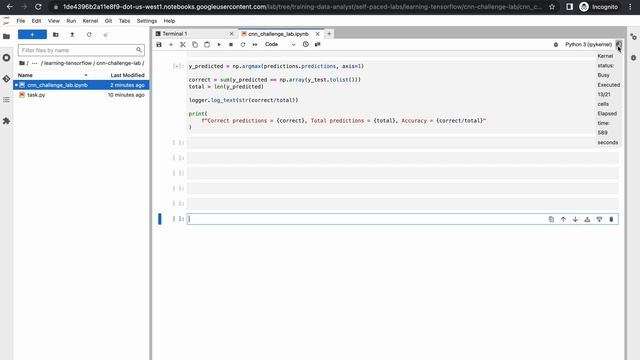Copy the selected cell from notebook toolbar
Viewport: 640px width, 360px height.
(x=195, y=44)
